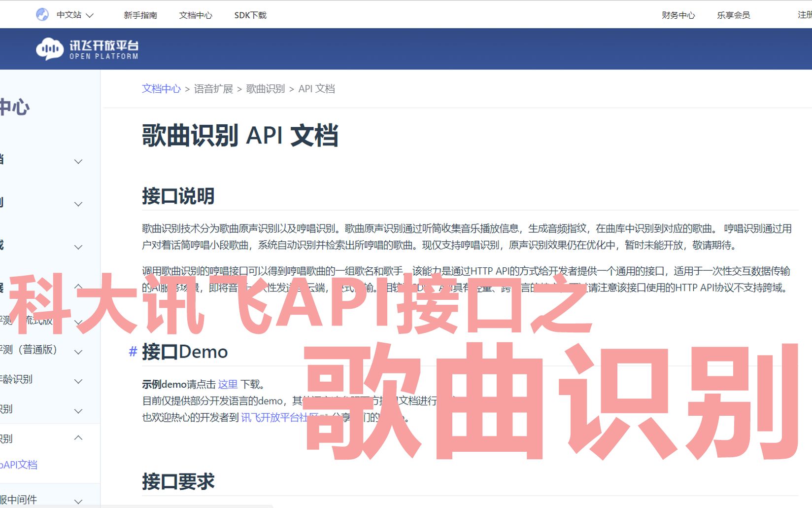Image resolution: width=812 pixels, height=508 pixels.
Task: Go to SDK下载 page
Action: (250, 15)
